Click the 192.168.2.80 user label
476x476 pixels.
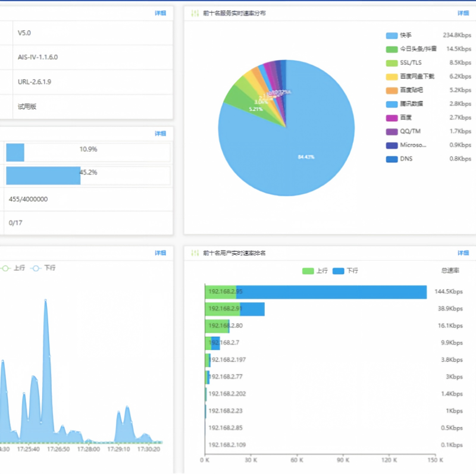tap(226, 325)
